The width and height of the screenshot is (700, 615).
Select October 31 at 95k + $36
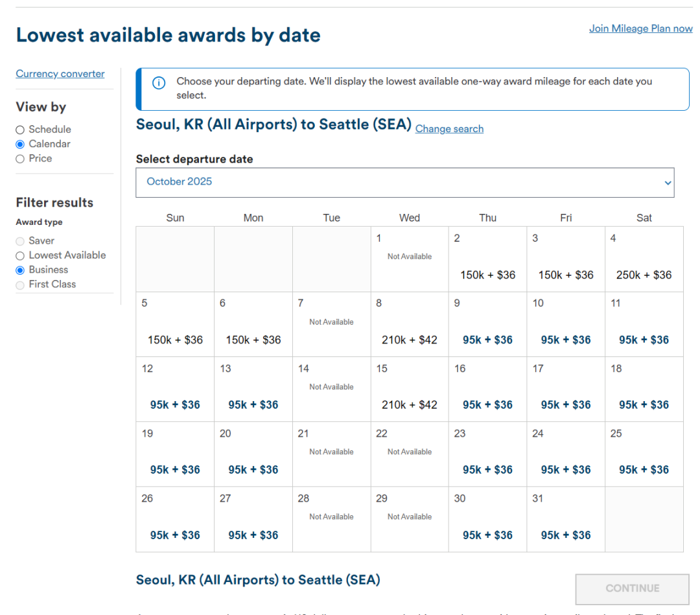565,535
